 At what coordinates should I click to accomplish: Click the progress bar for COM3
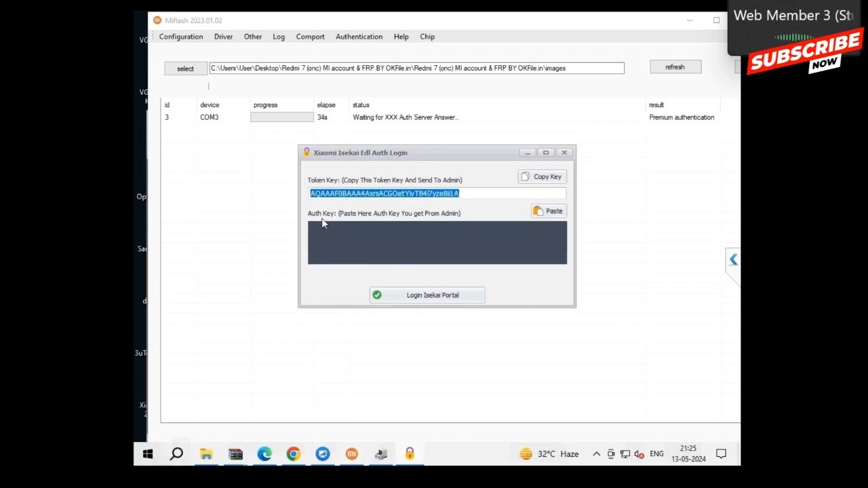[281, 117]
